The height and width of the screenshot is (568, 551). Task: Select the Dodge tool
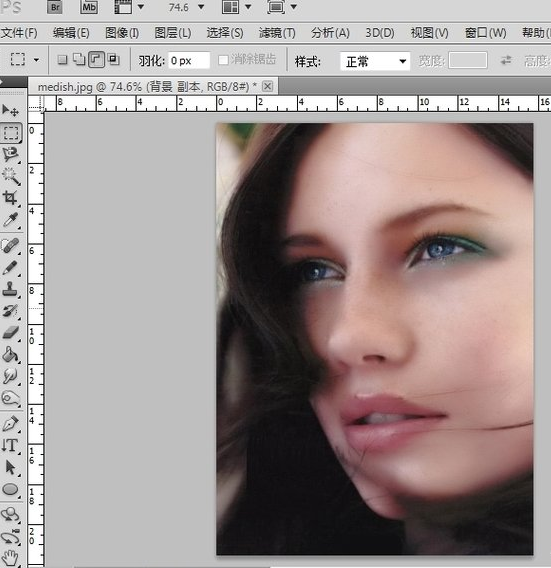point(11,398)
